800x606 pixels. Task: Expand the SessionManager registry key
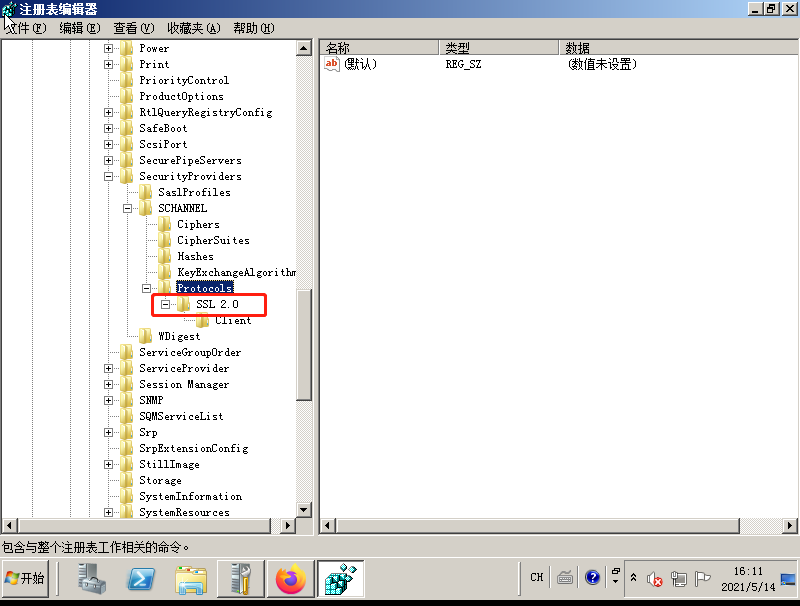pos(108,384)
